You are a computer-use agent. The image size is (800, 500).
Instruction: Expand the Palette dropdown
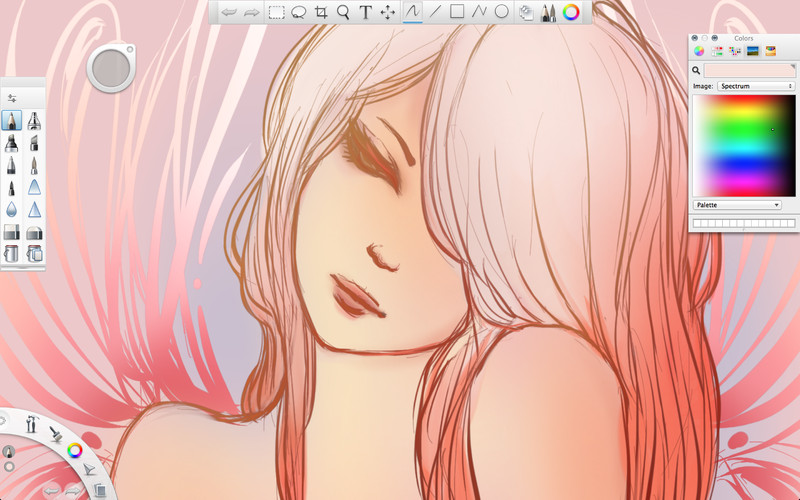tap(737, 205)
